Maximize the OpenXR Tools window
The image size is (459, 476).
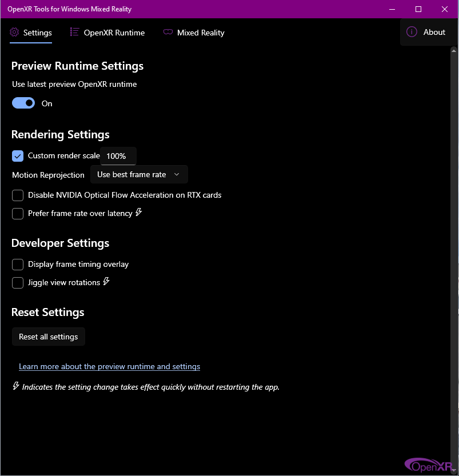pyautogui.click(x=418, y=9)
